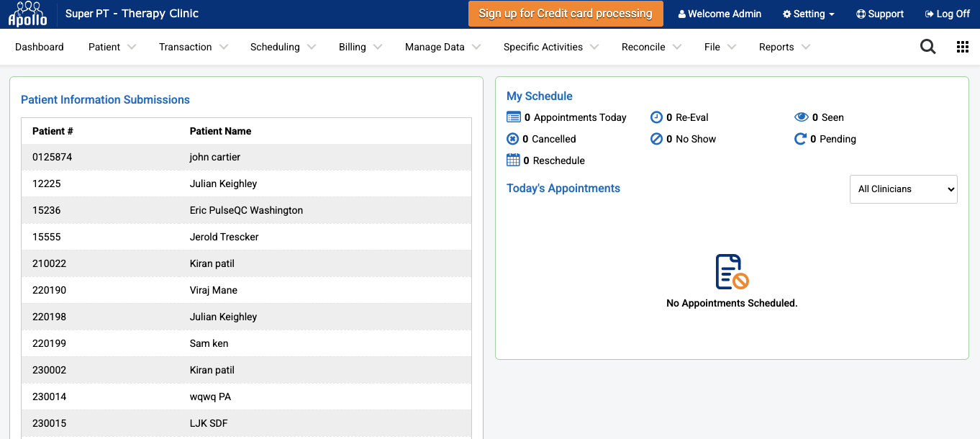
Task: Open the Reports menu
Action: (x=776, y=47)
